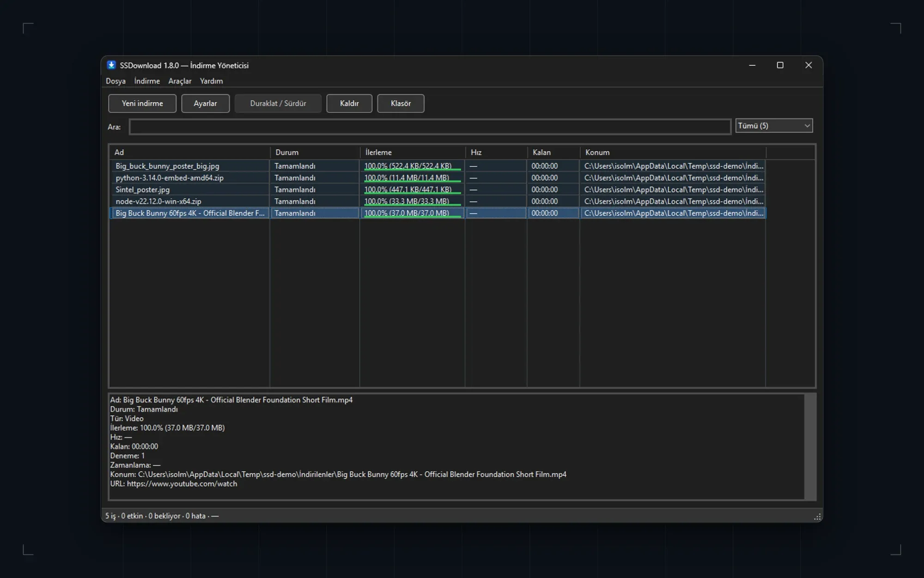Image resolution: width=924 pixels, height=578 pixels.
Task: Click the Yeni indirme button
Action: coord(142,104)
